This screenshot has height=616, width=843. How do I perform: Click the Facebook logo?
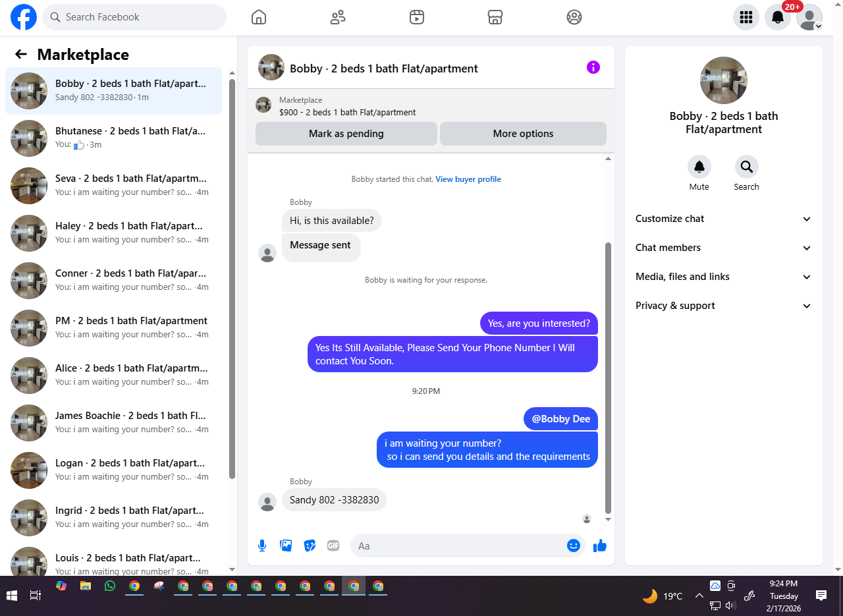(24, 17)
